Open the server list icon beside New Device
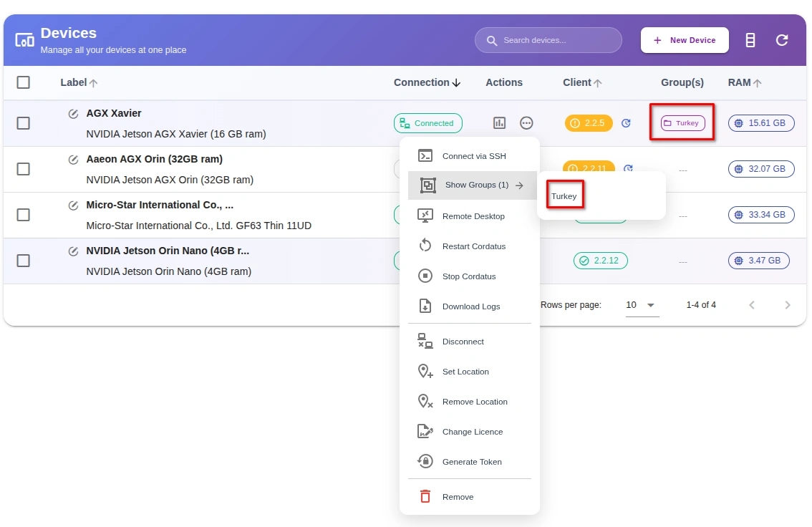 750,40
